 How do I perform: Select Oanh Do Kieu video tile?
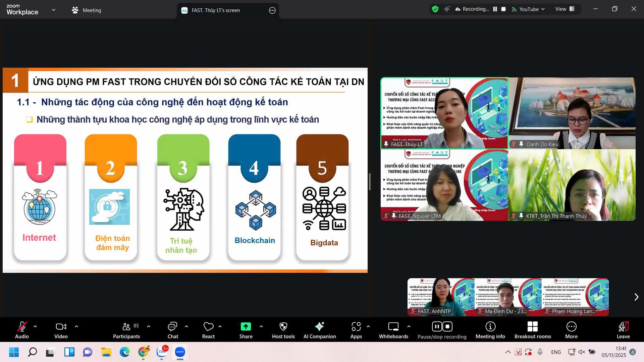click(x=572, y=113)
